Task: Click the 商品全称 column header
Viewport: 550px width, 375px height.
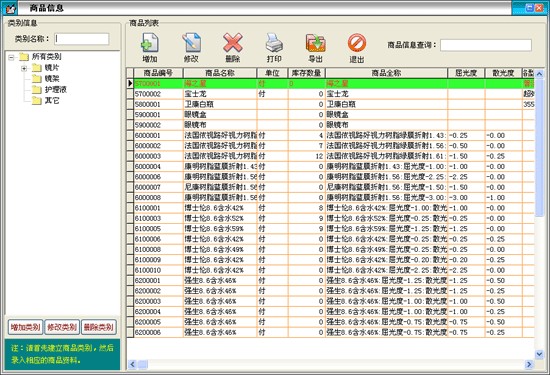Action: click(x=386, y=73)
